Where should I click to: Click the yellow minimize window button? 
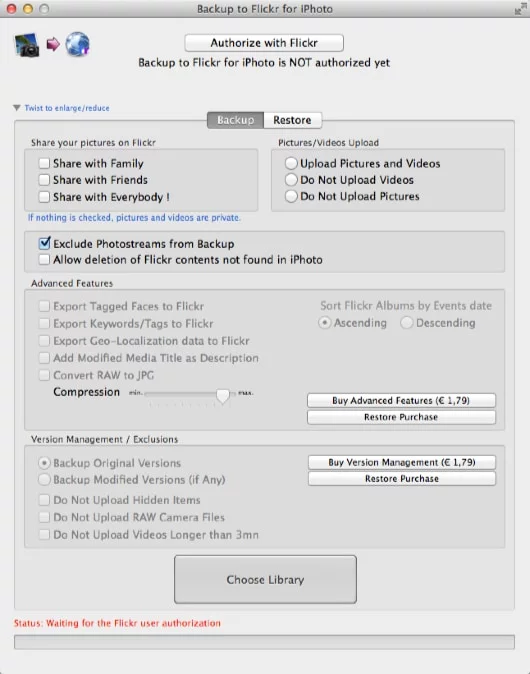[x=28, y=9]
